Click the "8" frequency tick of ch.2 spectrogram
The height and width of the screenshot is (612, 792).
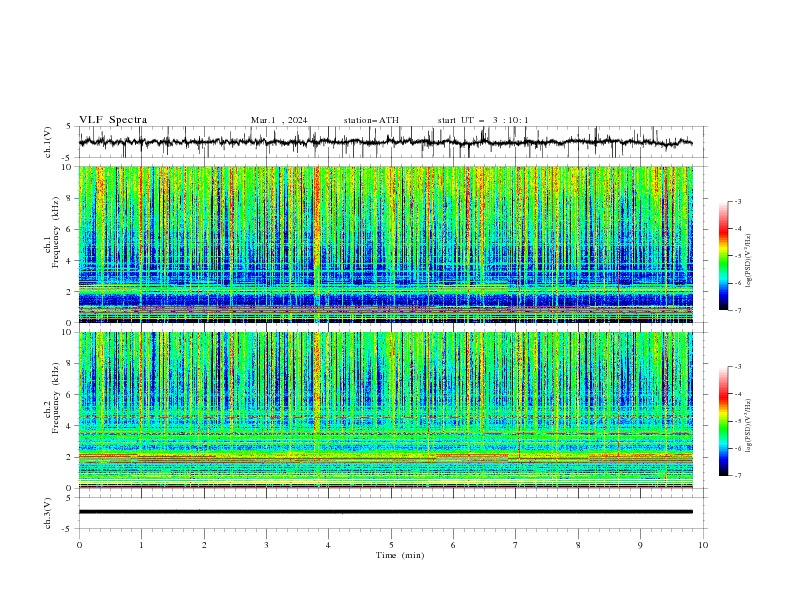coord(71,364)
